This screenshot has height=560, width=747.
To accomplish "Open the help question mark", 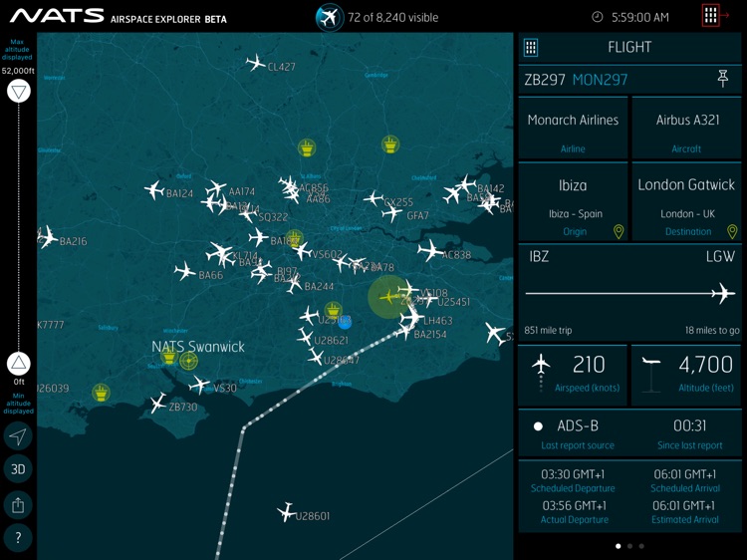I will click(18, 538).
